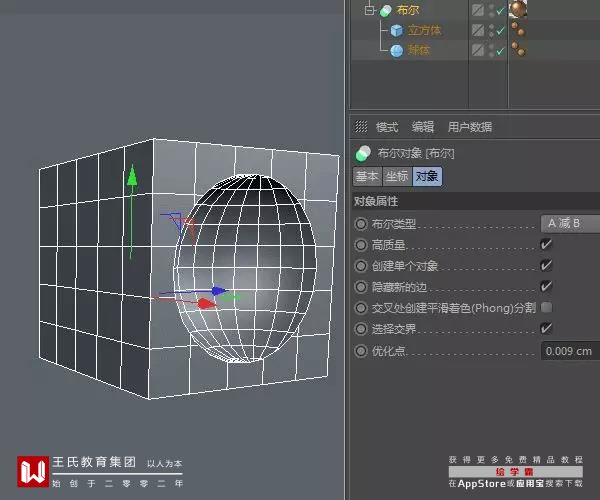Screen dimensions: 600x500
Task: Uncheck the 选择交界 checkbox
Action: pyautogui.click(x=546, y=328)
